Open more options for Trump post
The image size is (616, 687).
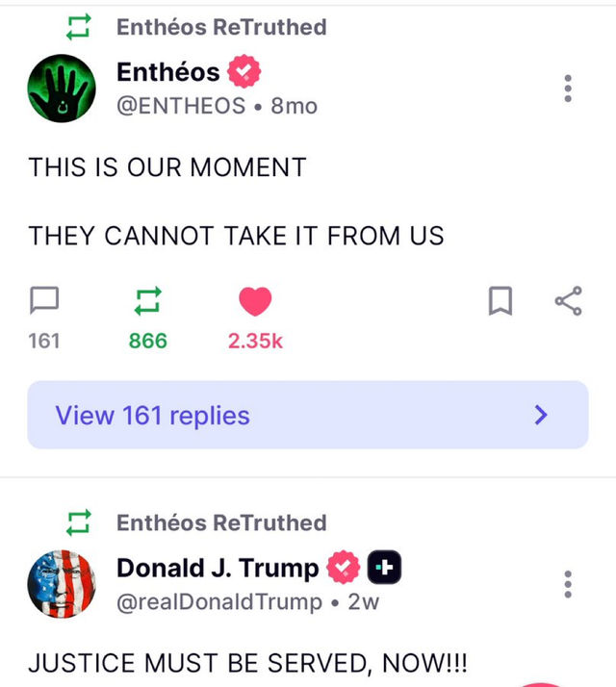click(x=568, y=584)
